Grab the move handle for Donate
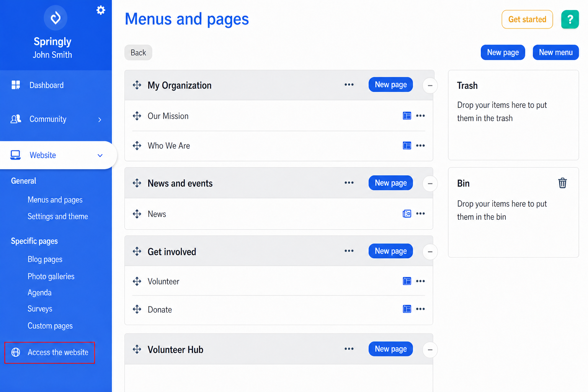588x392 pixels. coord(137,309)
